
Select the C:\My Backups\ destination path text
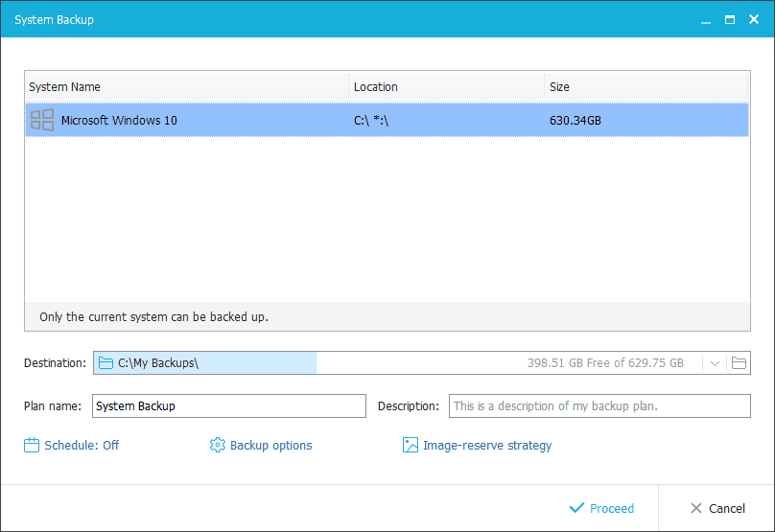(x=158, y=363)
